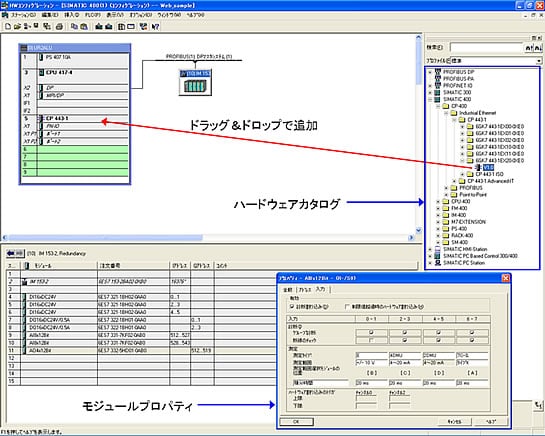This screenshot has height=436, width=545.
Task: Select the IM 153 slave station icon
Action: pos(195,82)
